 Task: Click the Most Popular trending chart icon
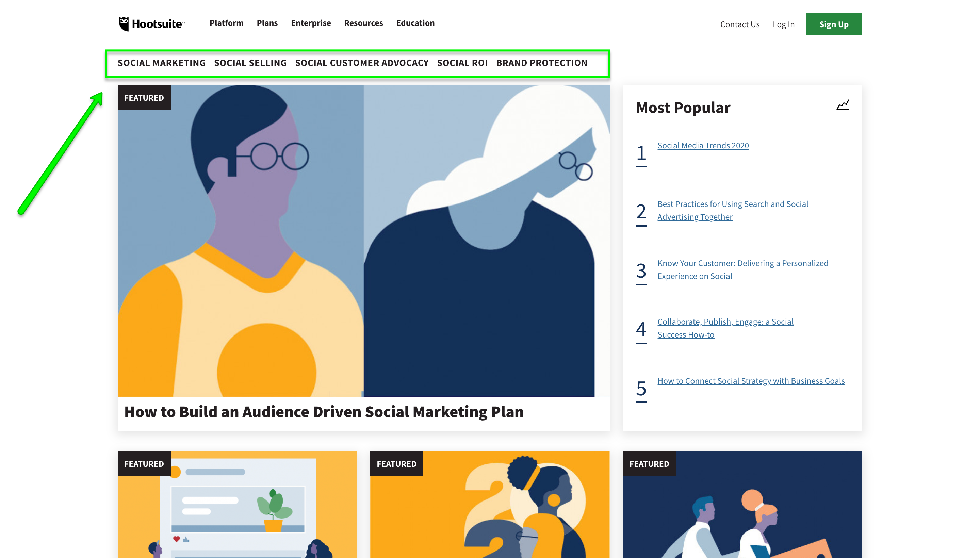tap(843, 105)
